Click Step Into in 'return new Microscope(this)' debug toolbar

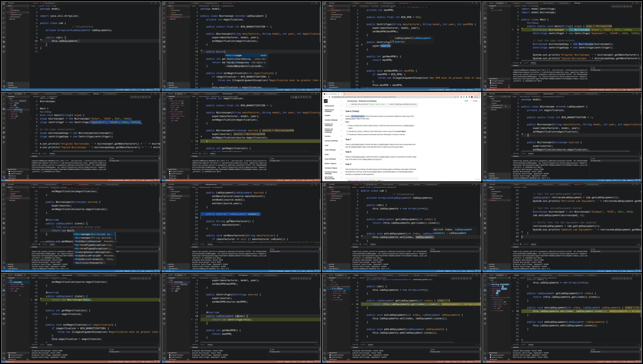138,278
